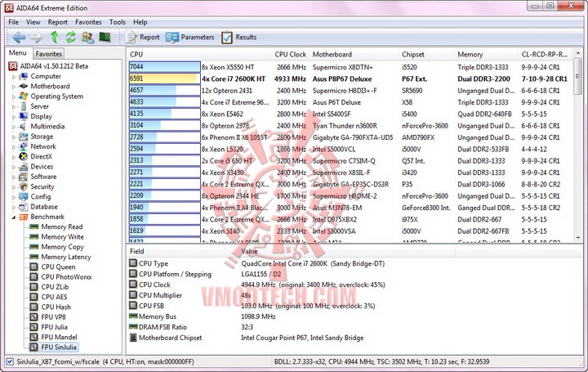Click the Back navigation arrow
Screen dimensions: 588x372
pos(19,37)
